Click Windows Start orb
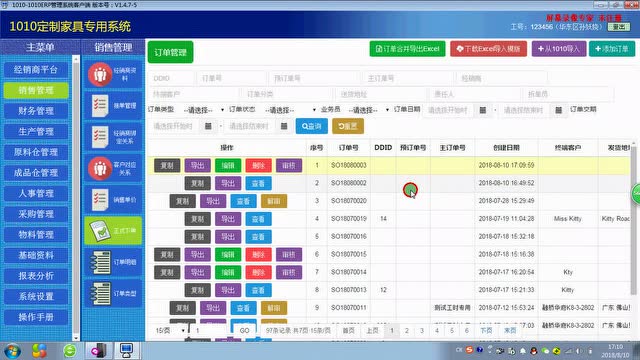The image size is (640, 360). [12, 351]
